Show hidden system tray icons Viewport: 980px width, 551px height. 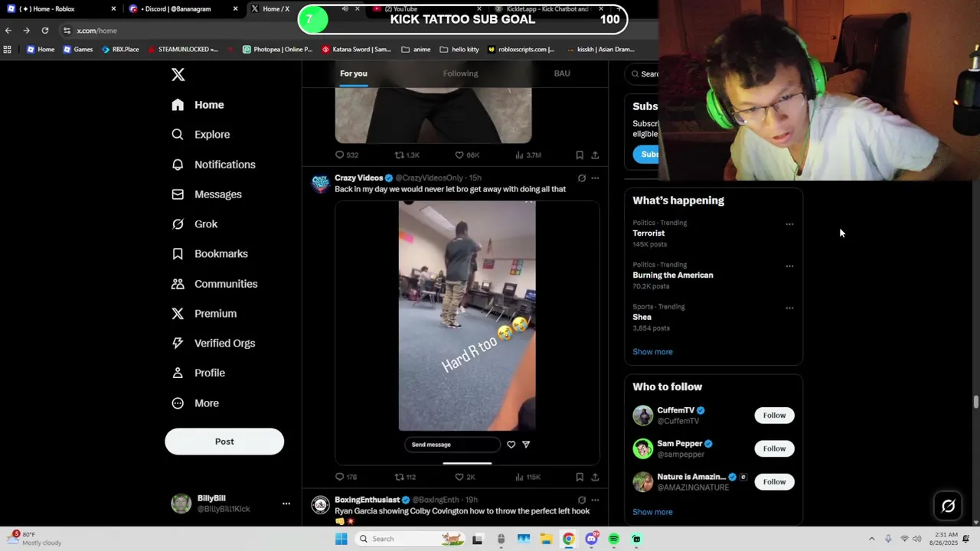pyautogui.click(x=871, y=539)
